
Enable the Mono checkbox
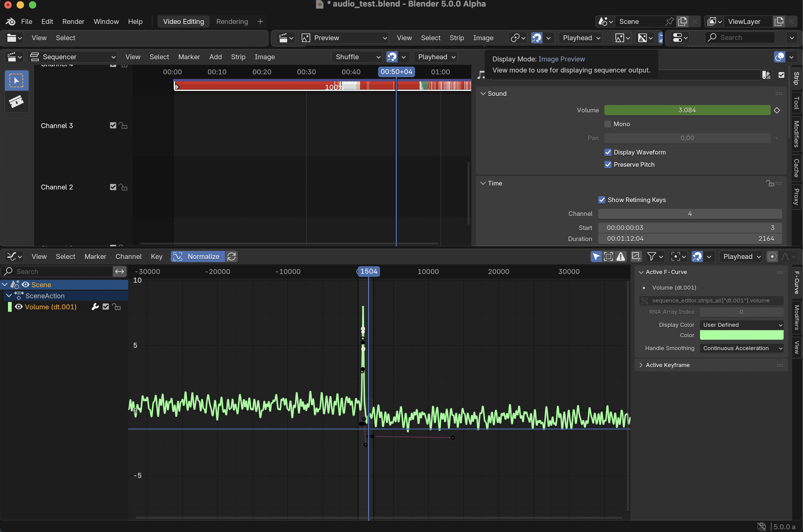[x=608, y=124]
